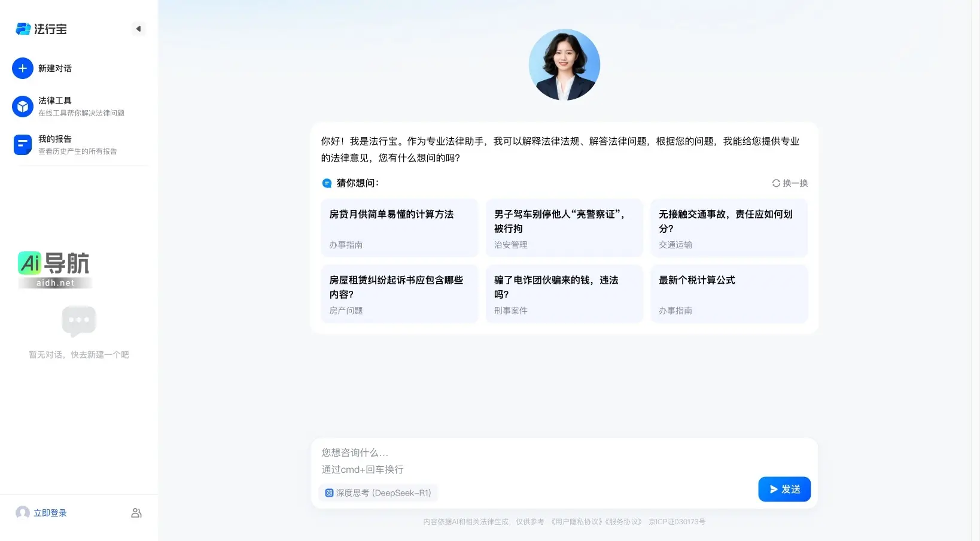Select the 新建对话 plus icon
This screenshot has height=541, width=980.
tap(22, 68)
